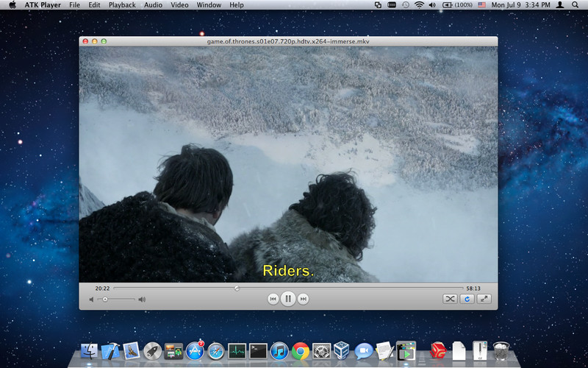Open Google Chrome from the dock
Viewport: 588px width, 368px height.
300,351
